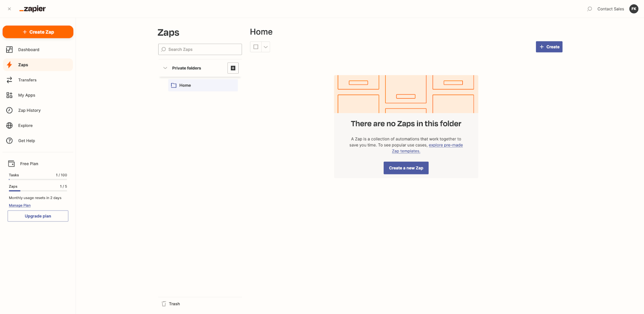Select the Home folder in the tree
644x314 pixels.
203,85
